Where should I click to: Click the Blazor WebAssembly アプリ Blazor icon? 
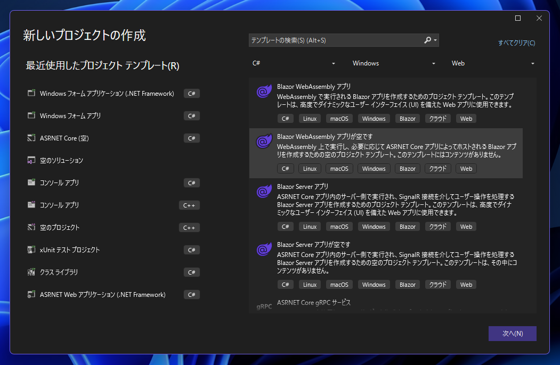point(264,91)
